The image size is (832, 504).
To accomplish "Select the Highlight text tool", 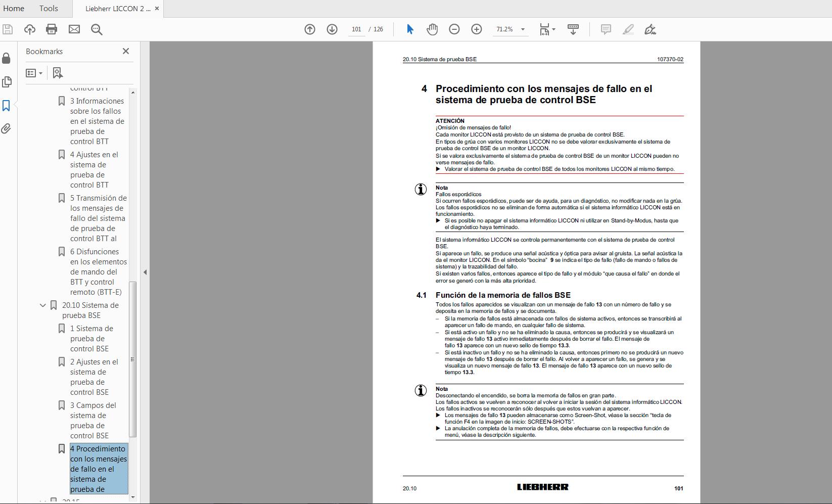I will pos(628,29).
